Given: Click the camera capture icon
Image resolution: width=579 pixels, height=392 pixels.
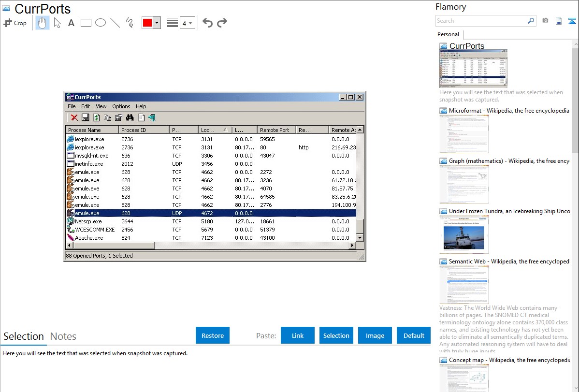Looking at the screenshot, I should click(x=545, y=21).
